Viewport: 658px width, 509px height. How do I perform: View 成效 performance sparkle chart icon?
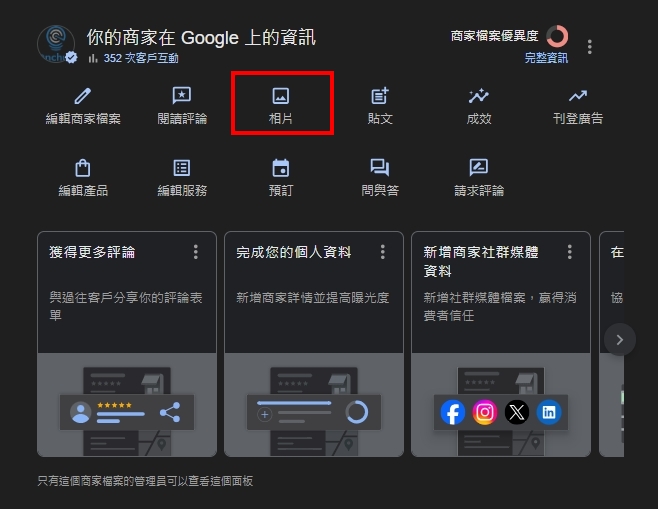(x=479, y=96)
